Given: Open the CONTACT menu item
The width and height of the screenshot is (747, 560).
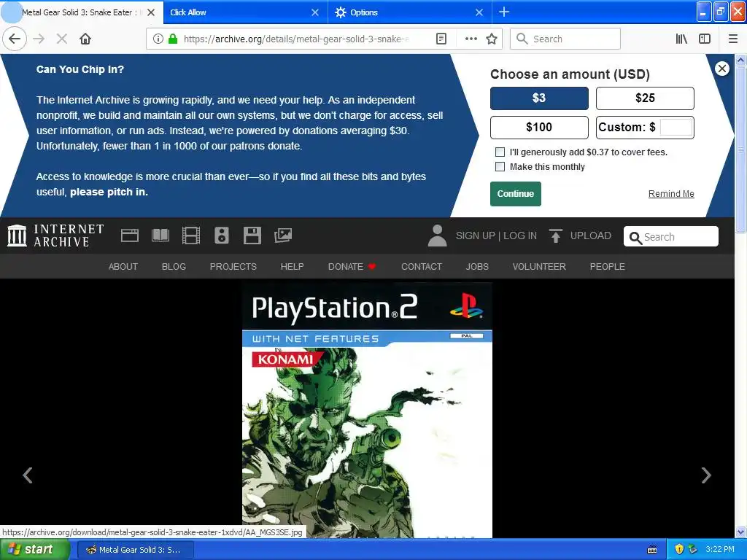Looking at the screenshot, I should click(x=422, y=267).
